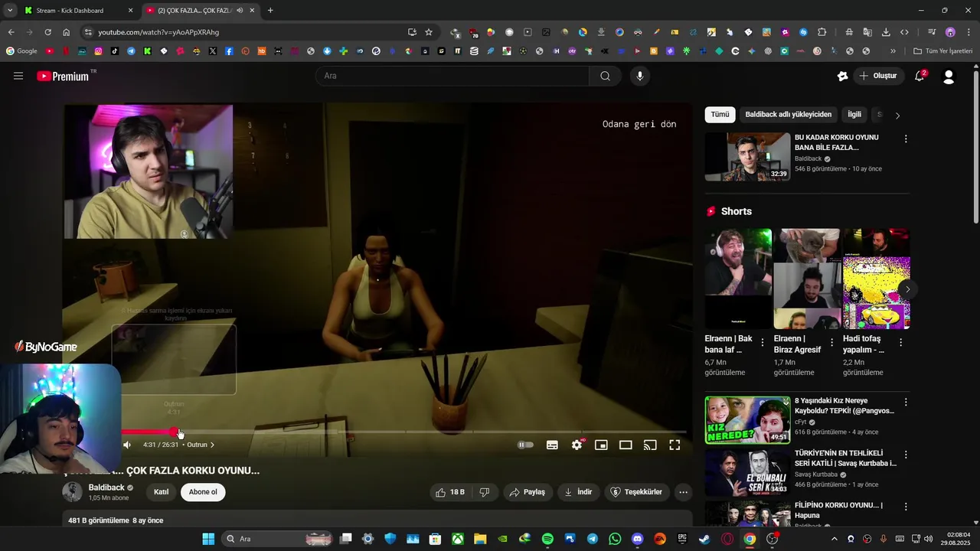Open Chrome downloads icon

point(886,32)
